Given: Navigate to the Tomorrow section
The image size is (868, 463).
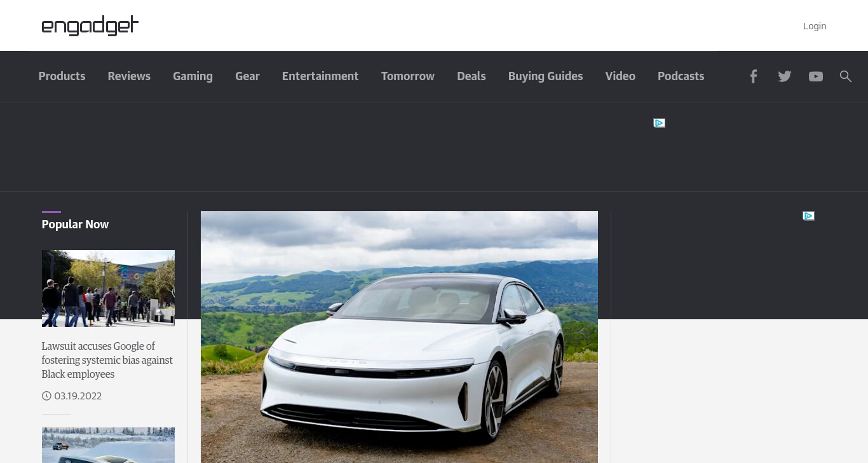Looking at the screenshot, I should 408,76.
